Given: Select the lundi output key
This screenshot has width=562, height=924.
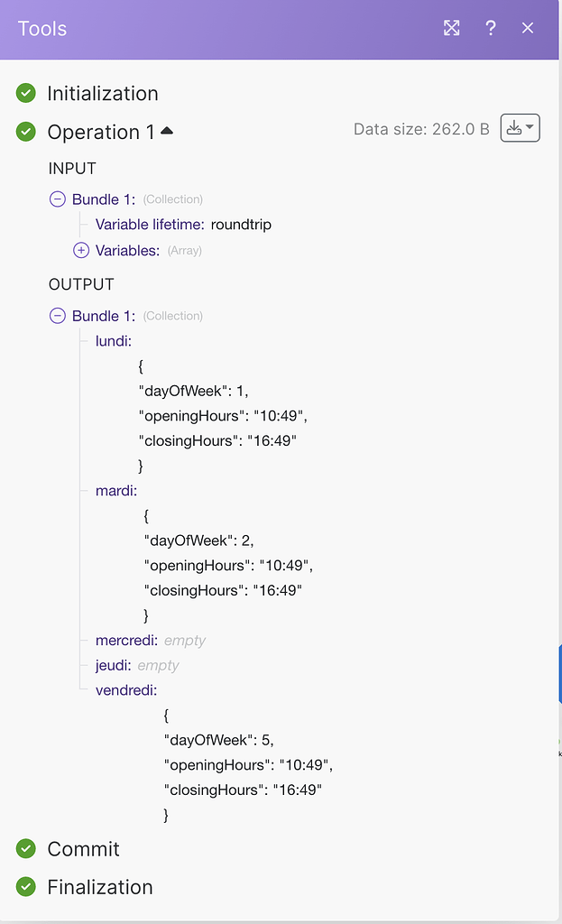Looking at the screenshot, I should point(113,340).
